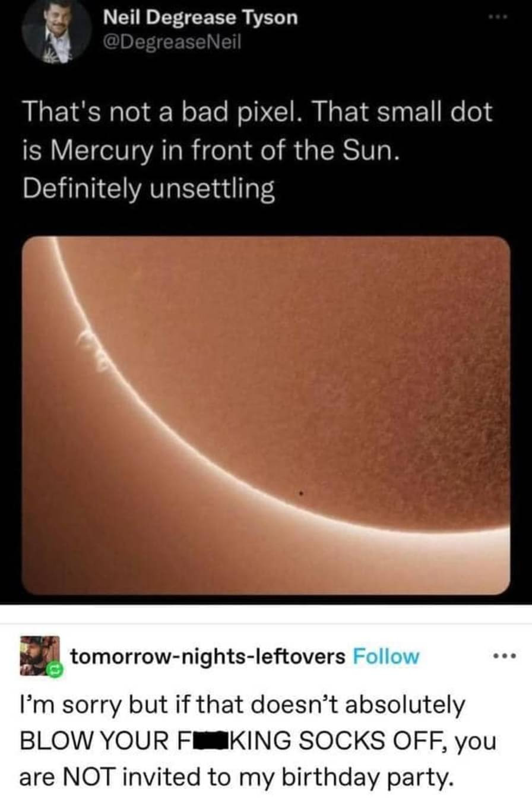The image size is (532, 802).
Task: Open the Sun photo attached to the tweet
Action: (266, 415)
